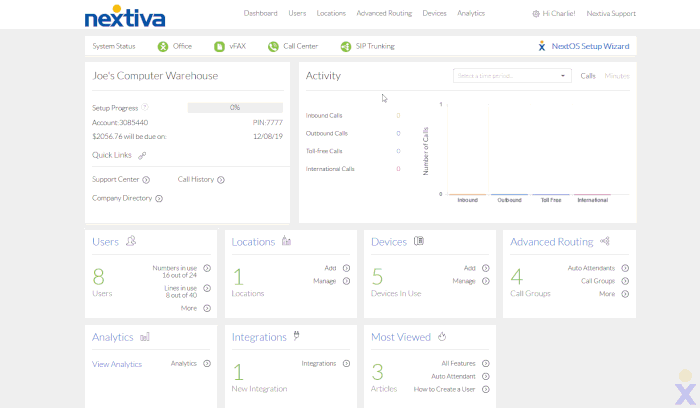Click the Call Groups arrow icon
Image resolution: width=700 pixels, height=408 pixels.
[x=625, y=281]
